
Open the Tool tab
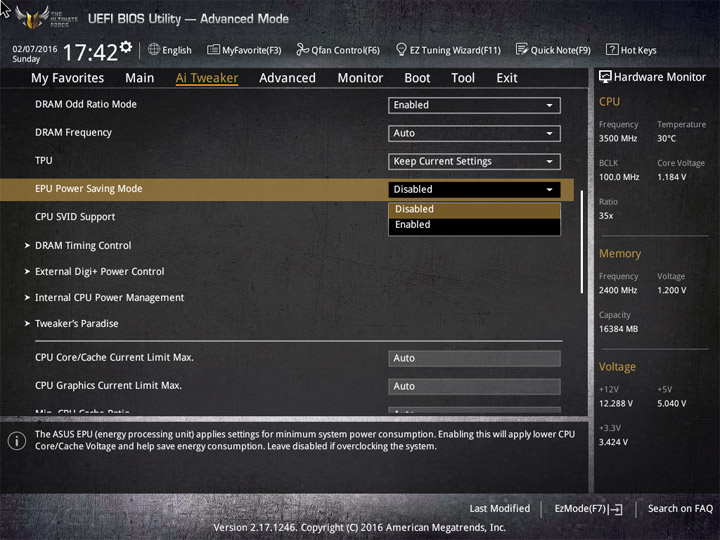pos(463,78)
